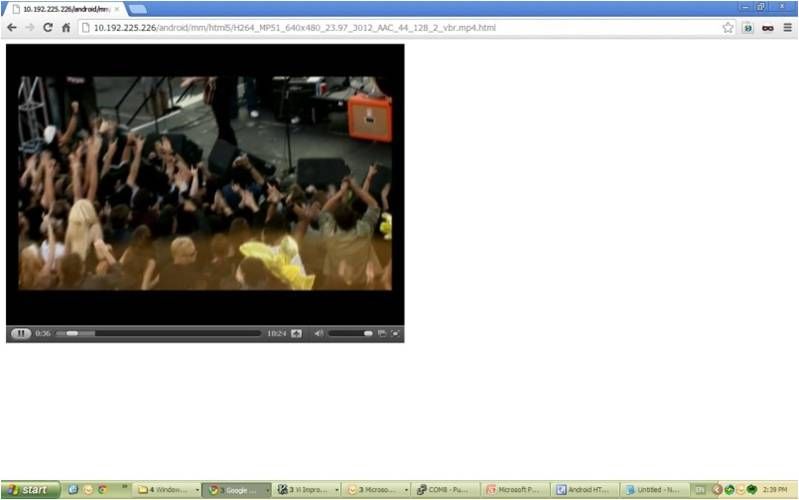Open the grouped Windows Explorer taskbar button
This screenshot has width=799, height=500.
point(168,490)
